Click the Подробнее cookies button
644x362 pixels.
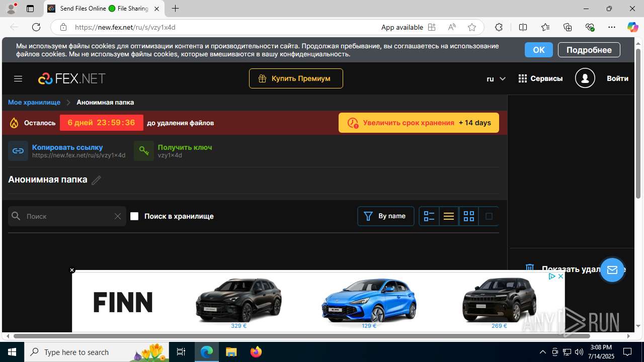pos(589,50)
